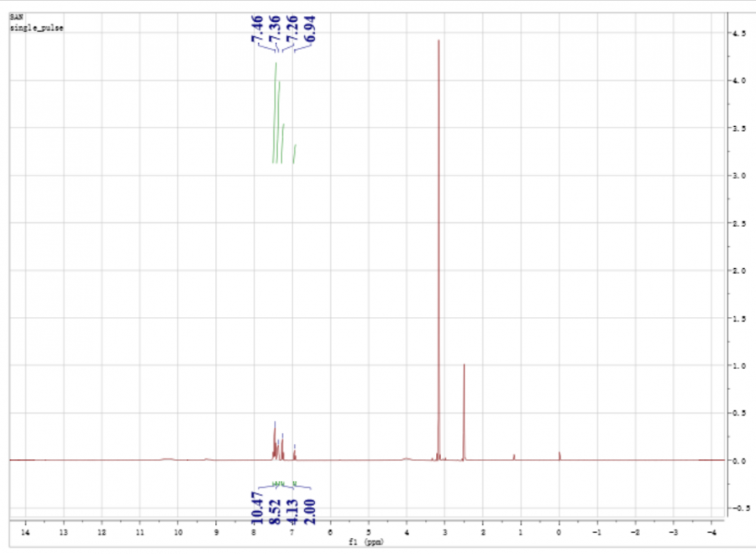Select the 7.36 peak label
The height and width of the screenshot is (554, 756).
(275, 29)
